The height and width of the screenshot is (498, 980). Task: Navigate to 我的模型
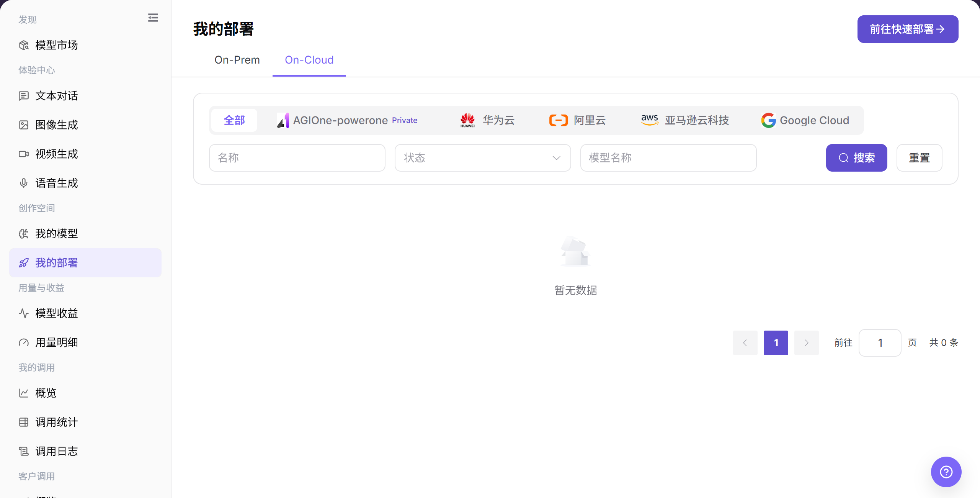[x=85, y=234]
